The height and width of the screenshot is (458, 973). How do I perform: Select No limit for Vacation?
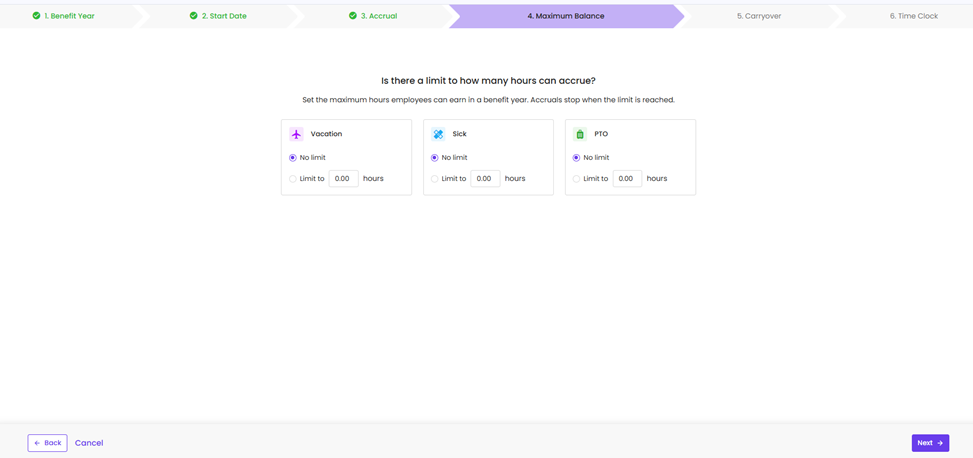[x=293, y=158]
